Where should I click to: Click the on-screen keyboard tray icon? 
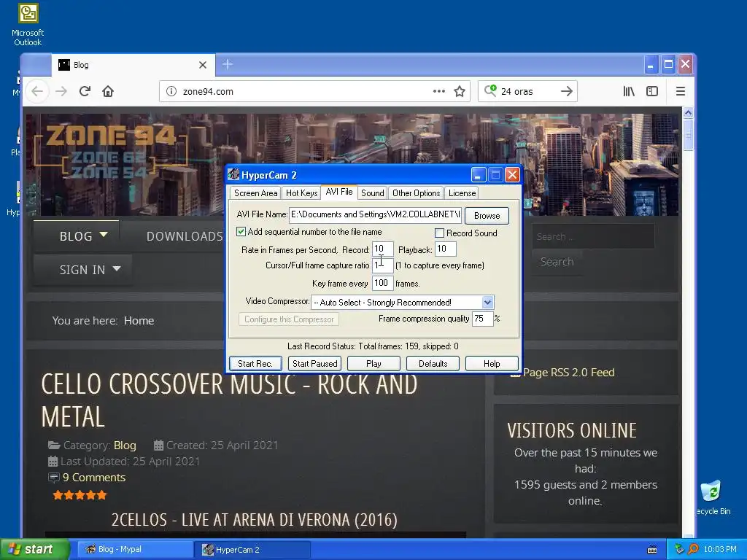point(652,550)
